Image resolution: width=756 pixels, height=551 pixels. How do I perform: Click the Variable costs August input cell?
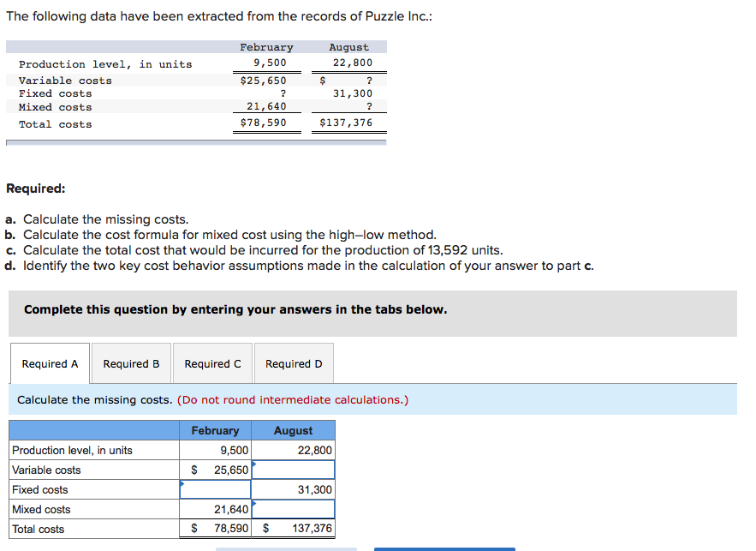point(295,470)
